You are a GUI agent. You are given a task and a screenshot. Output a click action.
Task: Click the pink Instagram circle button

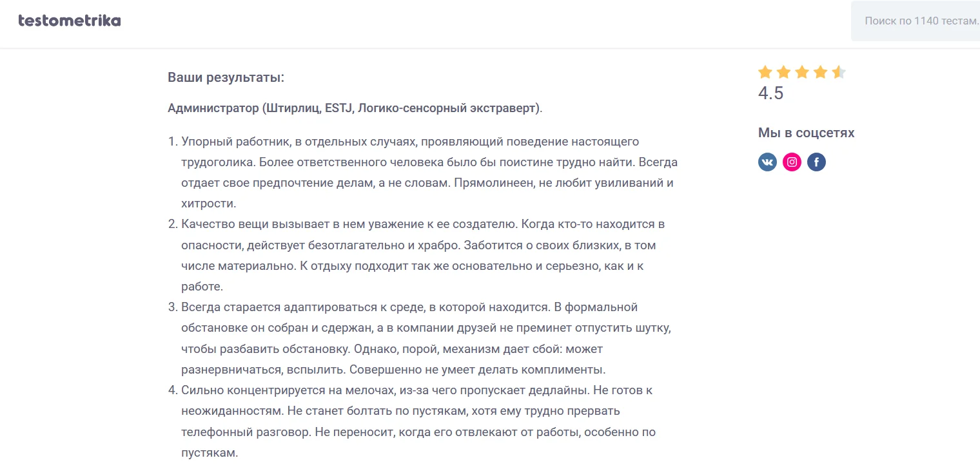pos(791,162)
